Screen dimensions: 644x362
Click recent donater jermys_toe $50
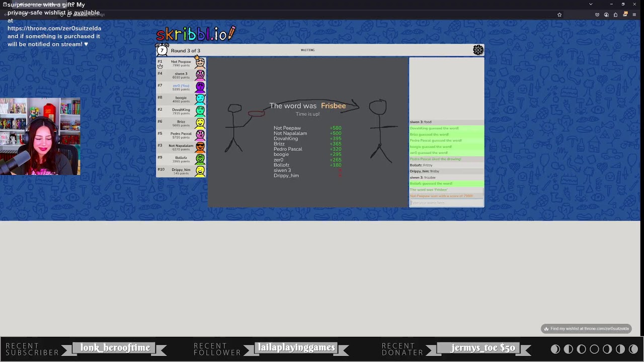click(483, 348)
